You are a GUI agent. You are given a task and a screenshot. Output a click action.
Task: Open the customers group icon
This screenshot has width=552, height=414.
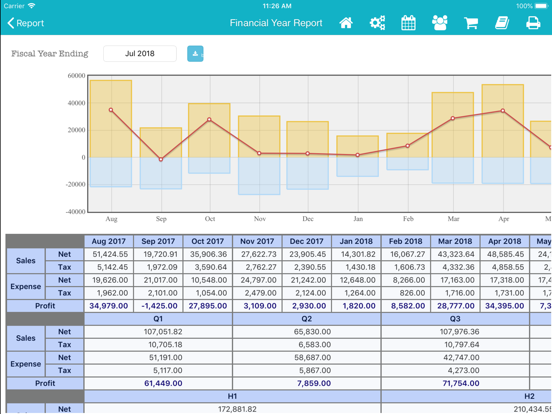tap(440, 23)
